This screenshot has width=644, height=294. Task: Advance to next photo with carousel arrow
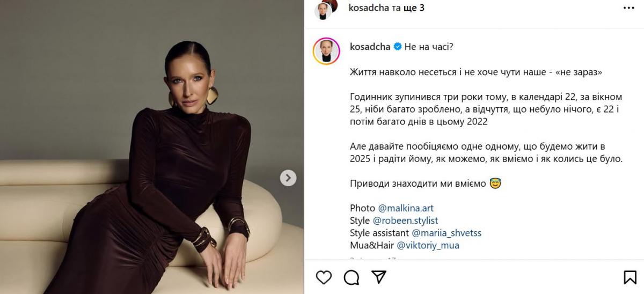288,178
